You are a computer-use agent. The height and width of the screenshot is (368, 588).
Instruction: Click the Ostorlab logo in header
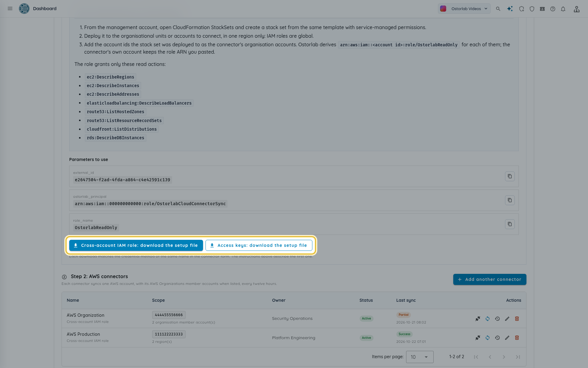tap(24, 9)
